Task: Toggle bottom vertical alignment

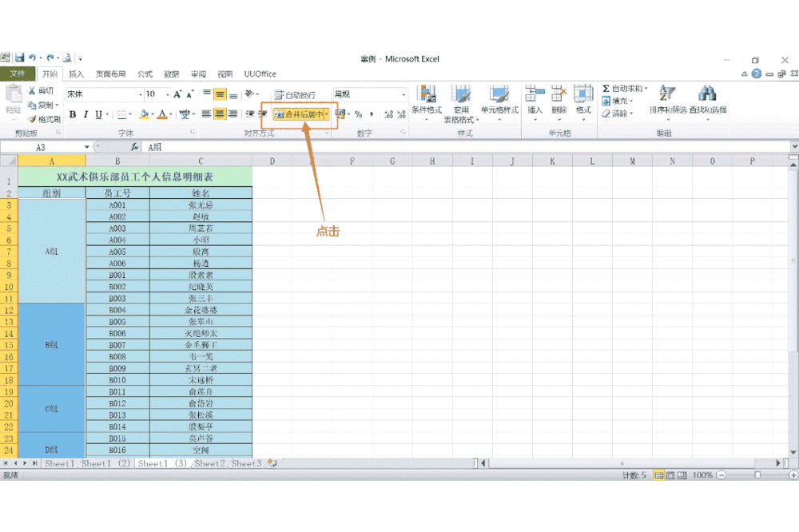Action: coord(233,94)
